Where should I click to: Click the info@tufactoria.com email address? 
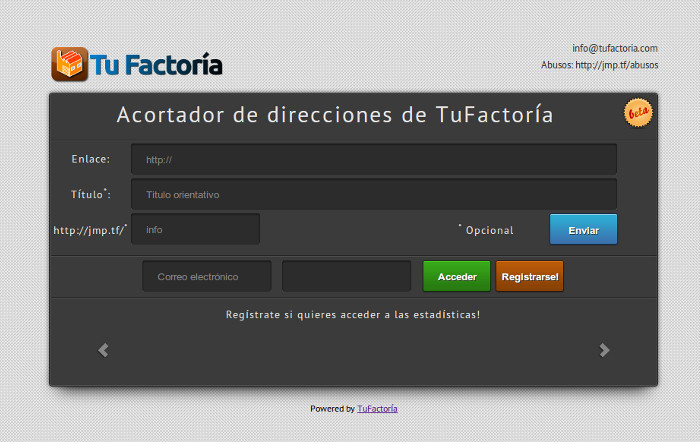614,48
